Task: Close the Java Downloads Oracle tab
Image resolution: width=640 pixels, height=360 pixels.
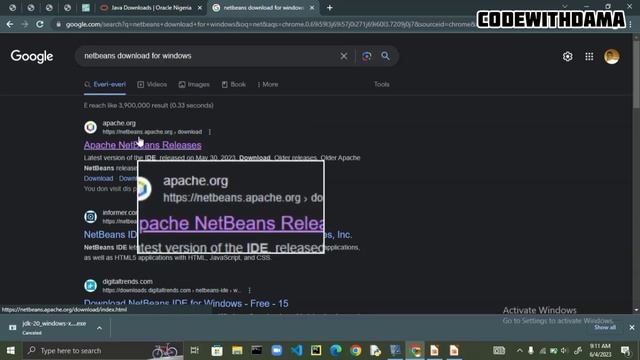Action: (x=200, y=8)
